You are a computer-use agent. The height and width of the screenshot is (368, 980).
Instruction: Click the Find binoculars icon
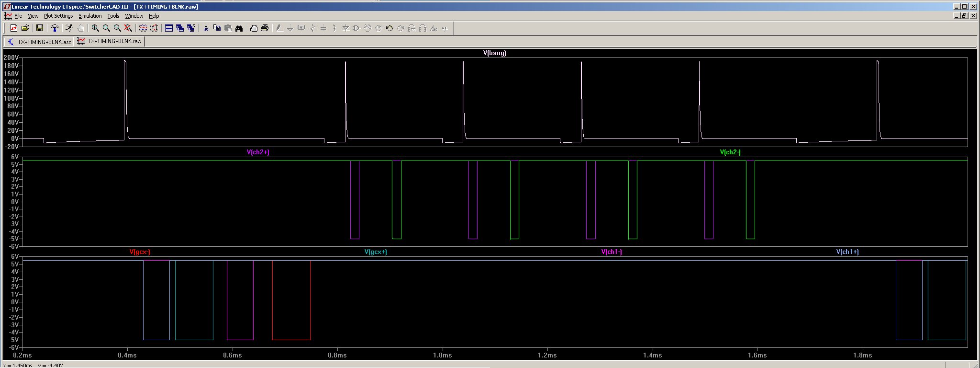[x=239, y=28]
